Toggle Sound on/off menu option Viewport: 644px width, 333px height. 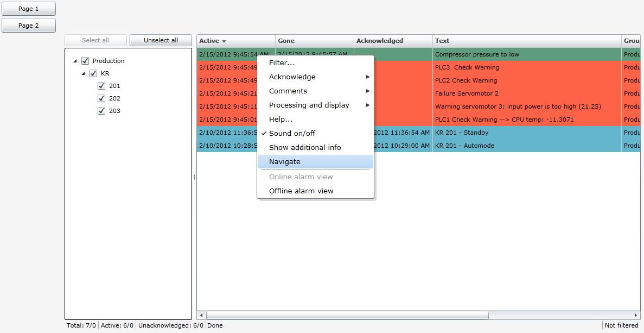pos(292,134)
